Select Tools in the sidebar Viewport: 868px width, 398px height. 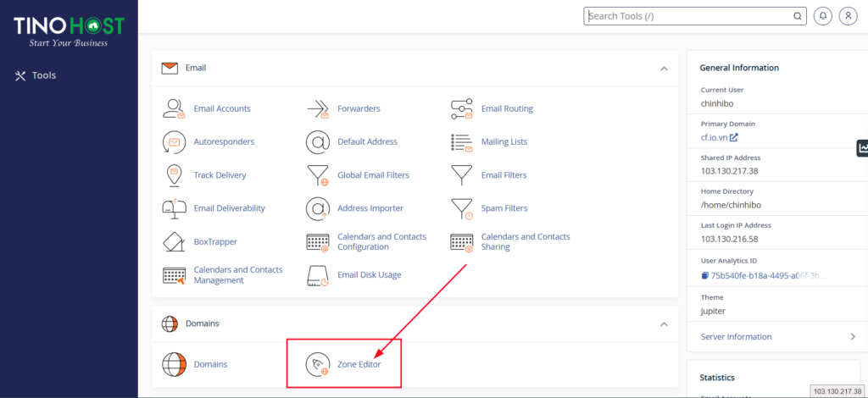tap(36, 75)
